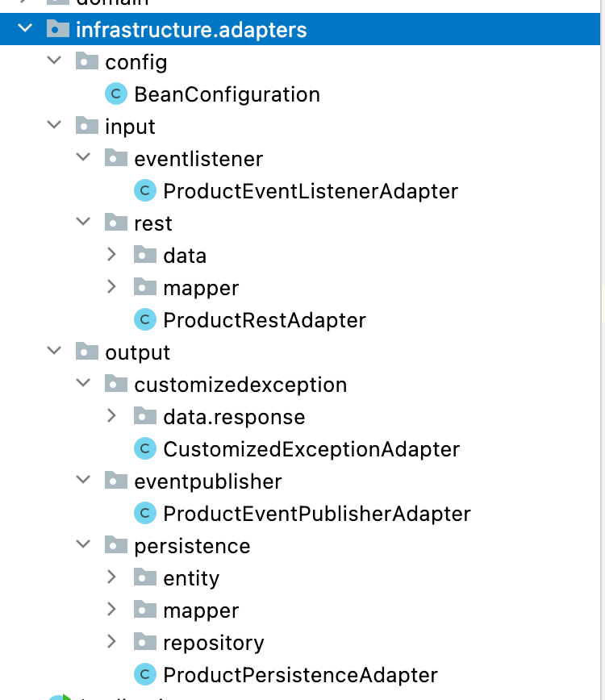Expand the data.response package
Image resolution: width=605 pixels, height=700 pixels.
tap(111, 415)
